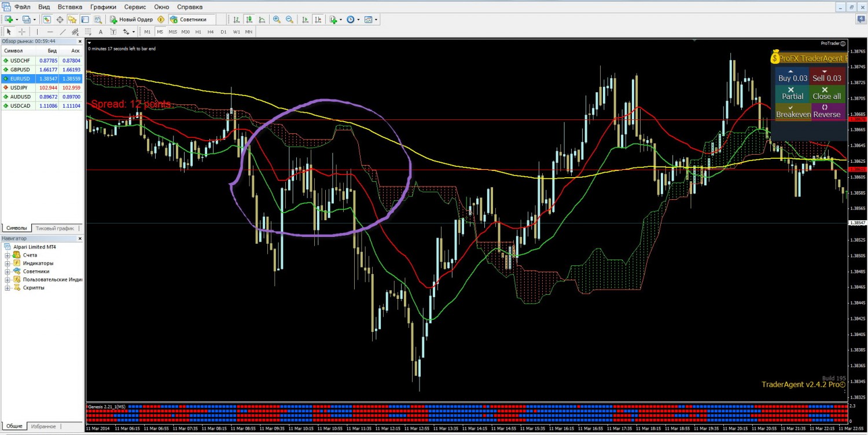Switch chart to Bar chart icon
The width and height of the screenshot is (868, 435).
tap(236, 19)
